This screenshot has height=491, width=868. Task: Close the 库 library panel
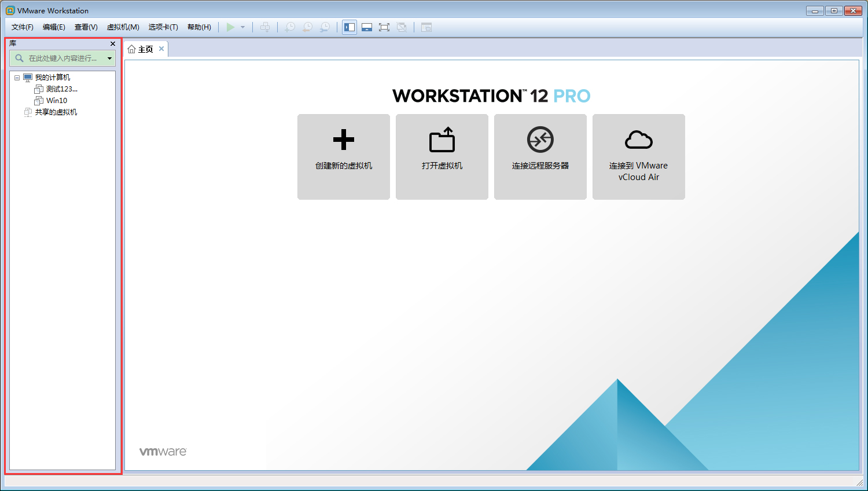(113, 43)
